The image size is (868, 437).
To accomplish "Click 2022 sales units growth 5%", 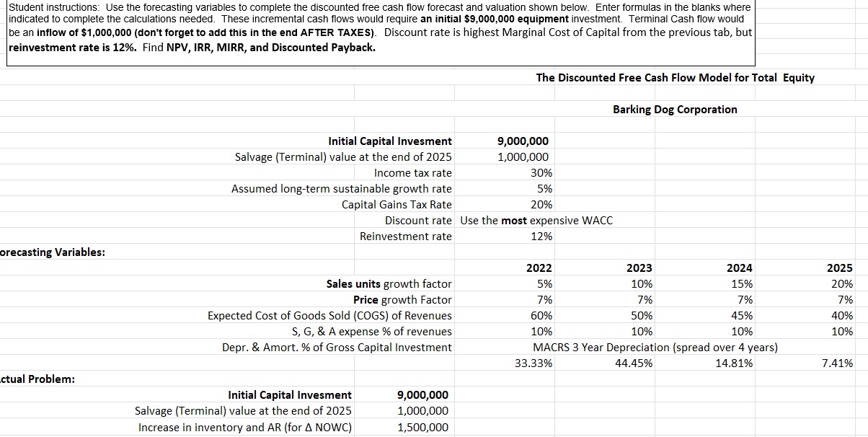I will point(544,283).
